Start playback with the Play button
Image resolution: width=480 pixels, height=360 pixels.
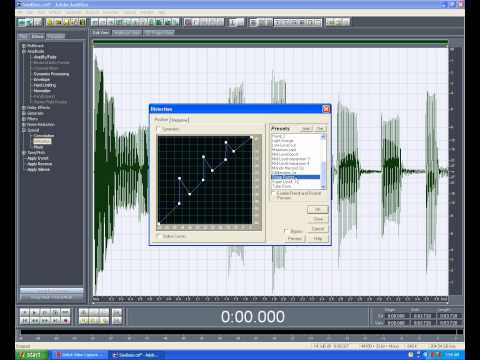[x=35, y=312]
